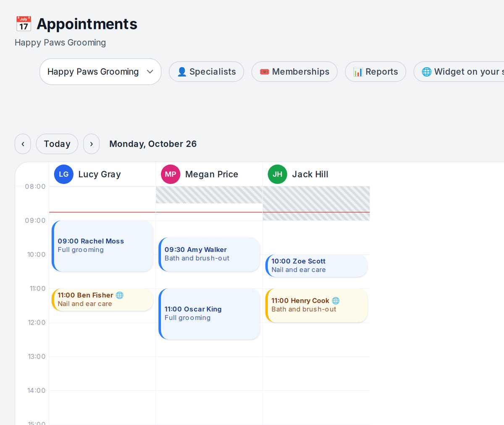Open the Widget on your site option
504x425 pixels.
coord(459,72)
